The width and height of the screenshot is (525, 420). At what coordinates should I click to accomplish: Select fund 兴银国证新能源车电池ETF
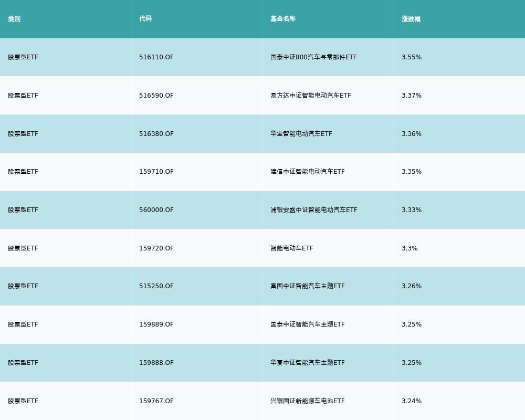click(x=307, y=401)
